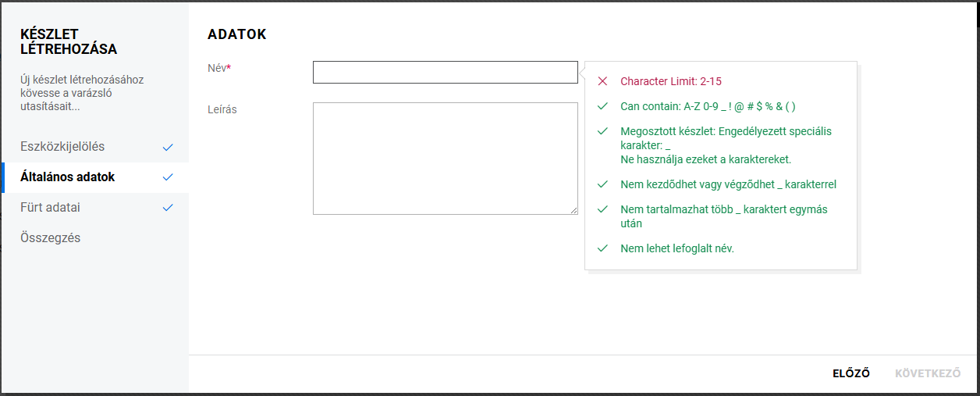Click checkmark icon beside Általános adatok
The width and height of the screenshot is (980, 396).
click(168, 177)
